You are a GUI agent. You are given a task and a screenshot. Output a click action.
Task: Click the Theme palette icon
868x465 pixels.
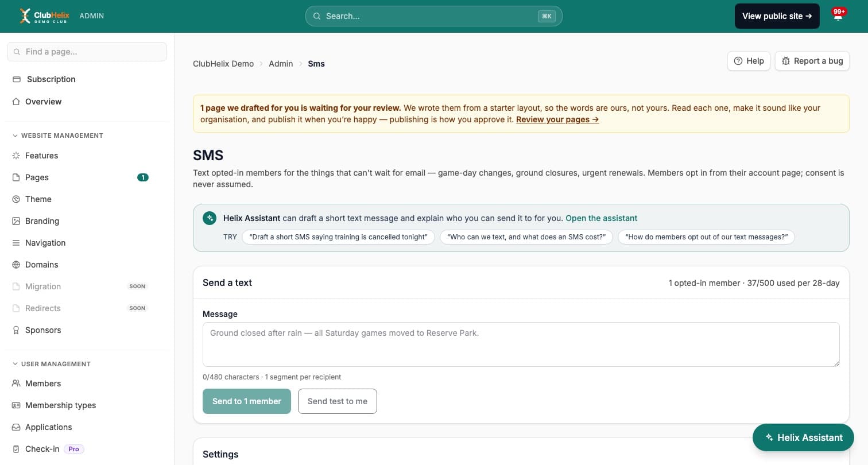click(x=16, y=199)
